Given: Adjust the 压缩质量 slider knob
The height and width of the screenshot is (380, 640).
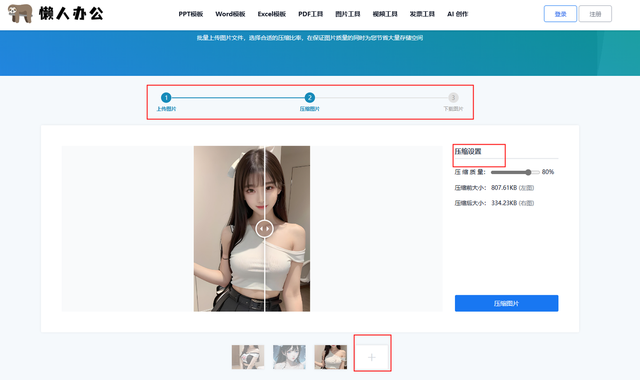Looking at the screenshot, I should pyautogui.click(x=528, y=172).
